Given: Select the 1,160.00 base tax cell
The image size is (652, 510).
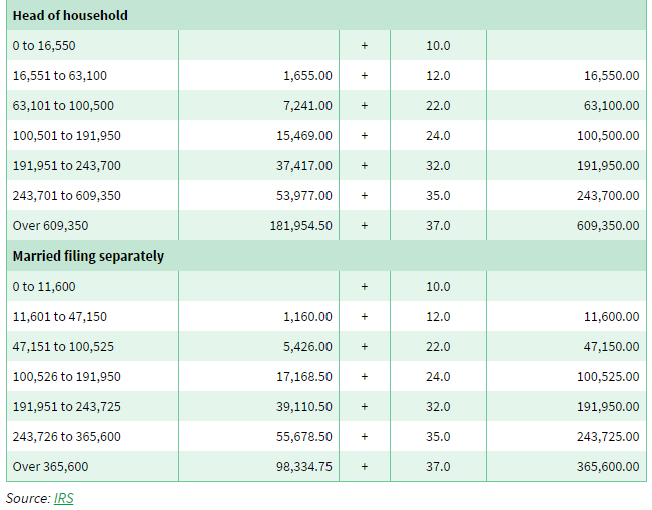Looking at the screenshot, I should [x=308, y=317].
